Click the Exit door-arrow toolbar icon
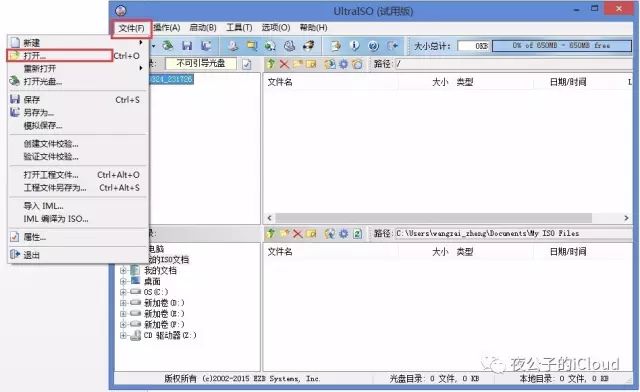 click(x=393, y=45)
